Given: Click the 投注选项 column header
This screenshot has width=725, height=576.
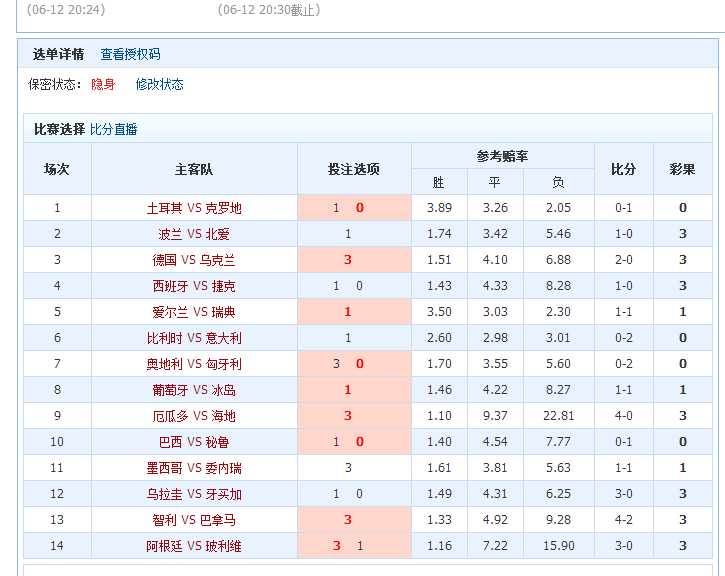Looking at the screenshot, I should (x=354, y=169).
